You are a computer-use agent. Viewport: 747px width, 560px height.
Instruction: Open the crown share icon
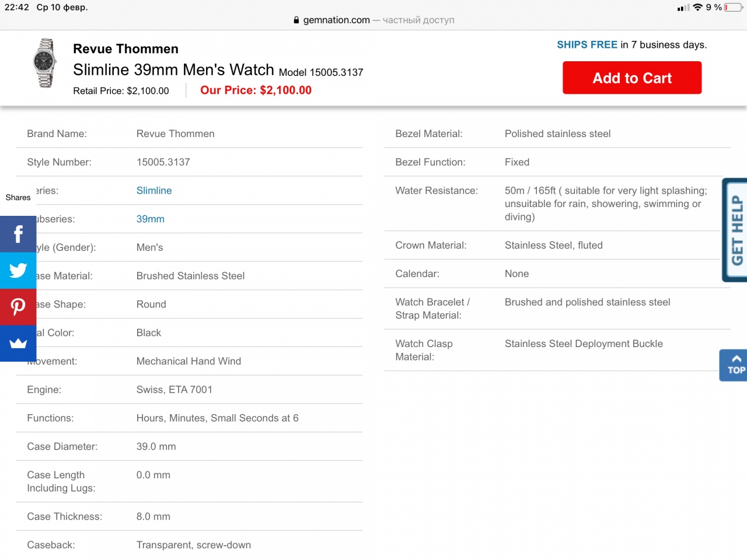[18, 343]
